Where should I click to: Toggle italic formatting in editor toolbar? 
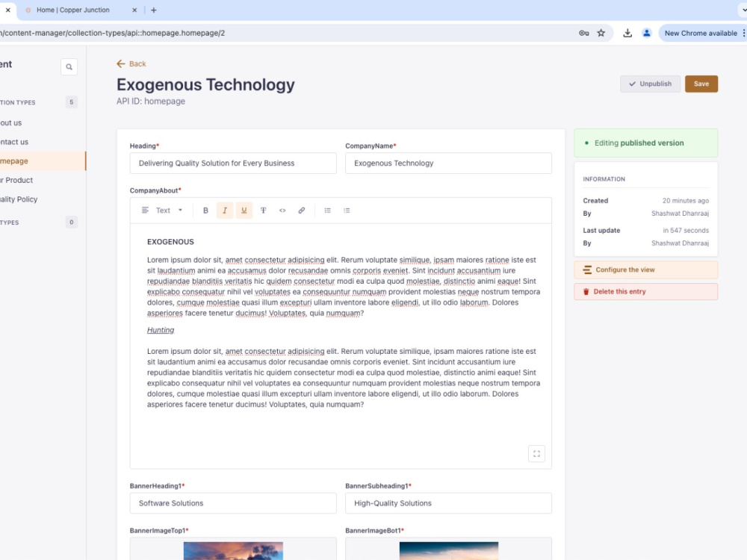point(225,211)
